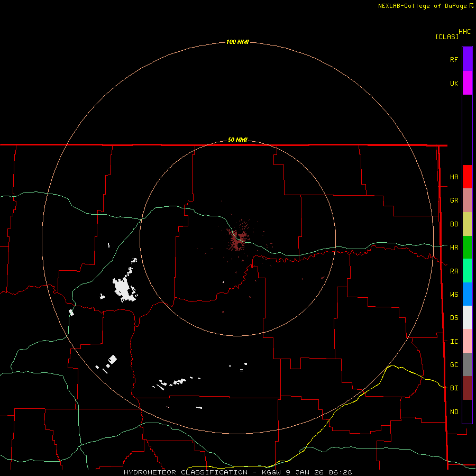Click the NEXLAB-College of DuPage text
This screenshot has width=476, height=476.
(x=422, y=6)
